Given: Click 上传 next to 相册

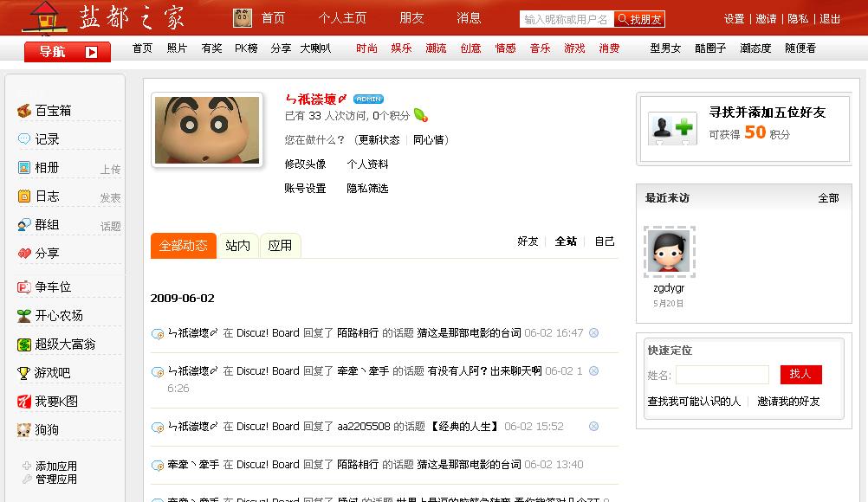Looking at the screenshot, I should click(110, 169).
